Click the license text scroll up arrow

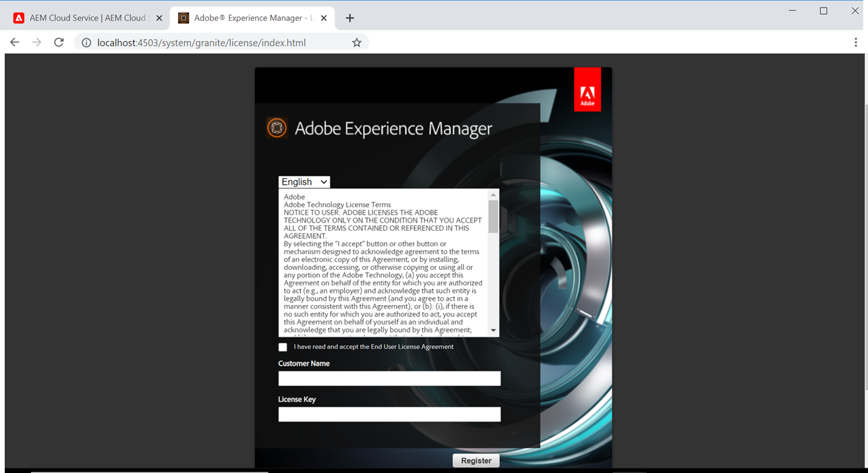pyautogui.click(x=493, y=195)
